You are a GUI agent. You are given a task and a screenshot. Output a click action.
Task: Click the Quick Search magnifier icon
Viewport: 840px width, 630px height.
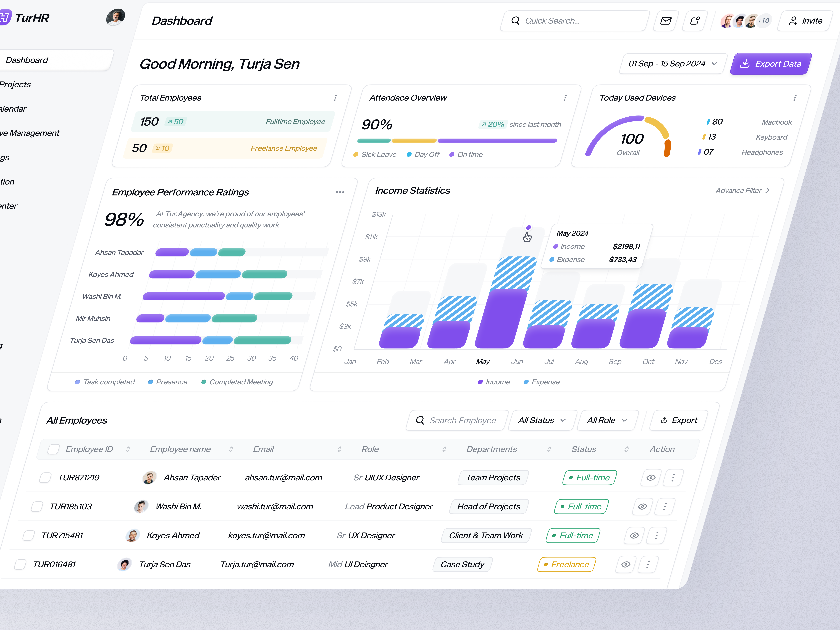click(515, 21)
